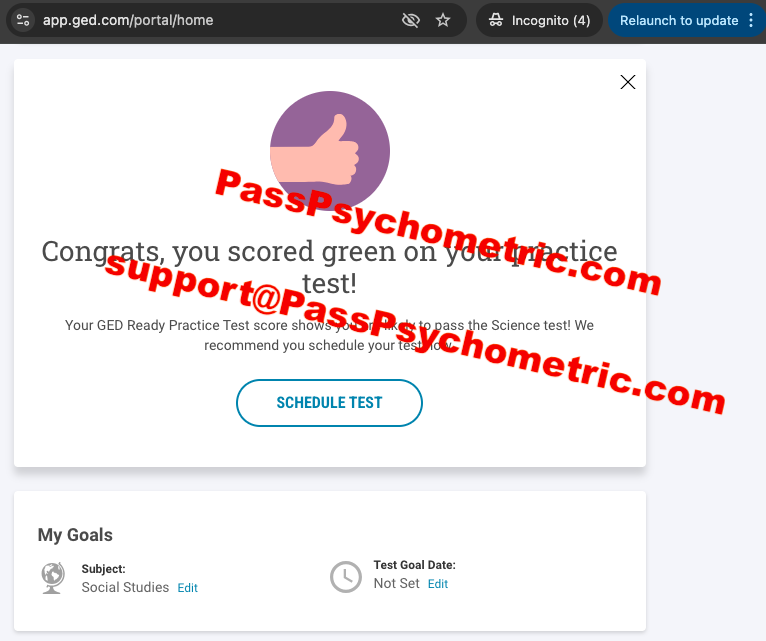Viewport: 766px width, 641px height.
Task: Edit the Not Set test goal date
Action: pyautogui.click(x=438, y=584)
